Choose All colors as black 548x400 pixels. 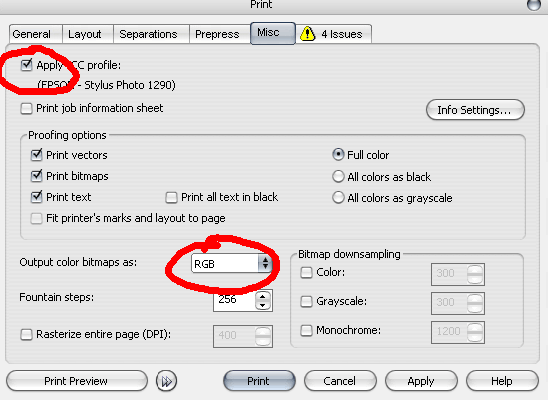click(338, 176)
